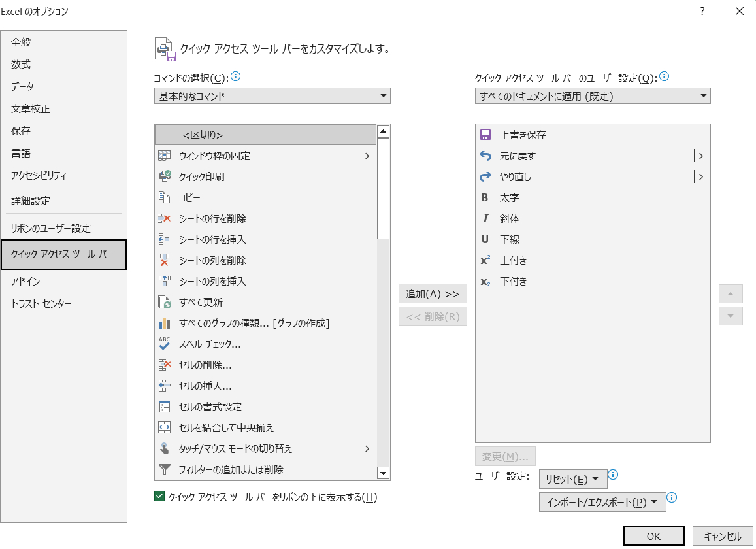756x549 pixels.
Task: Select the 上書き保存 floppy disk icon
Action: pyautogui.click(x=485, y=135)
